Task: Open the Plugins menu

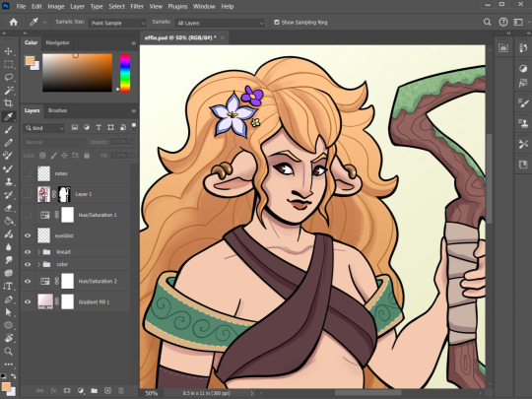Action: coord(177,7)
